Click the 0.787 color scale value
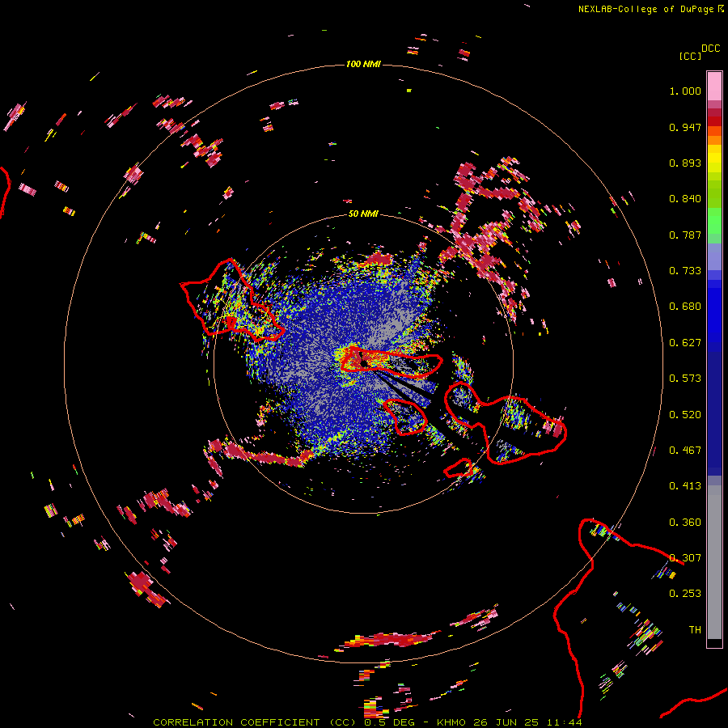 click(x=685, y=235)
